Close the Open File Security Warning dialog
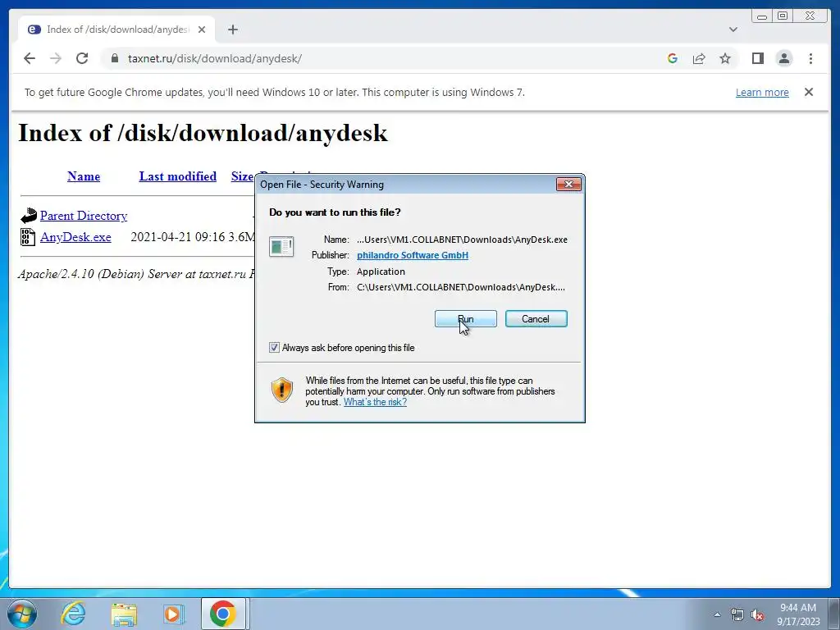 click(568, 185)
